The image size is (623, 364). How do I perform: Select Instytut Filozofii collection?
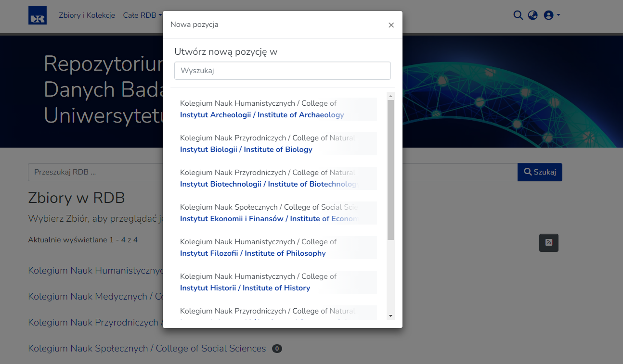[x=253, y=253]
